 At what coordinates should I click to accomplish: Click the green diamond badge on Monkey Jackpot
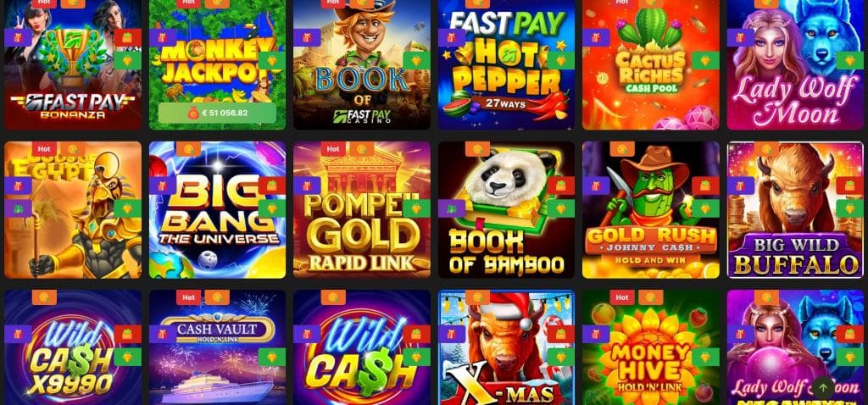(272, 60)
